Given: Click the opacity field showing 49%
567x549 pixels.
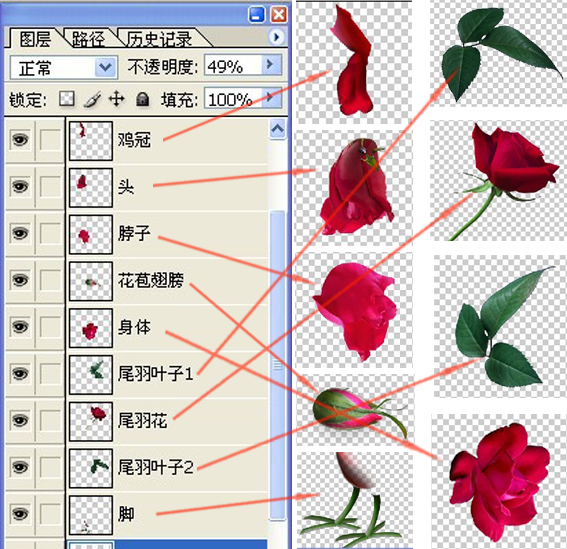Looking at the screenshot, I should point(233,65).
